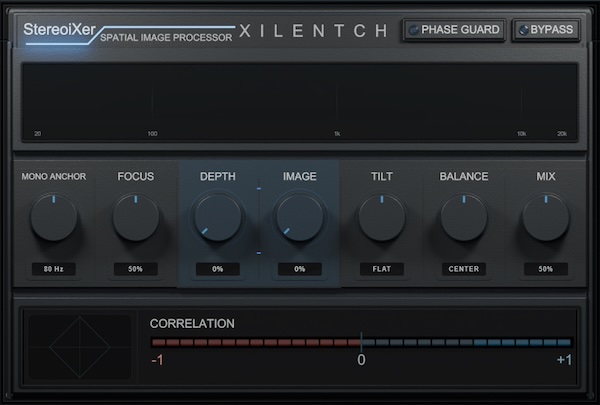Toggle the Bypass button
The image size is (600, 405).
(x=546, y=30)
